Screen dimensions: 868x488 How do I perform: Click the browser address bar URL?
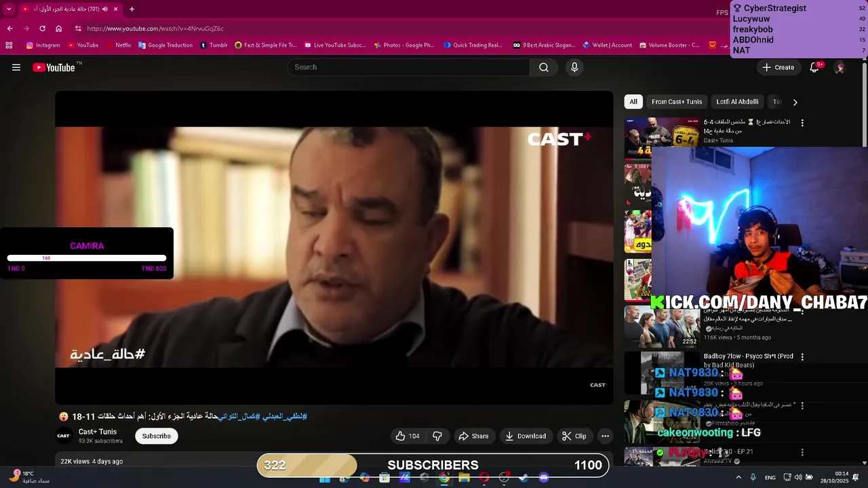(x=155, y=28)
